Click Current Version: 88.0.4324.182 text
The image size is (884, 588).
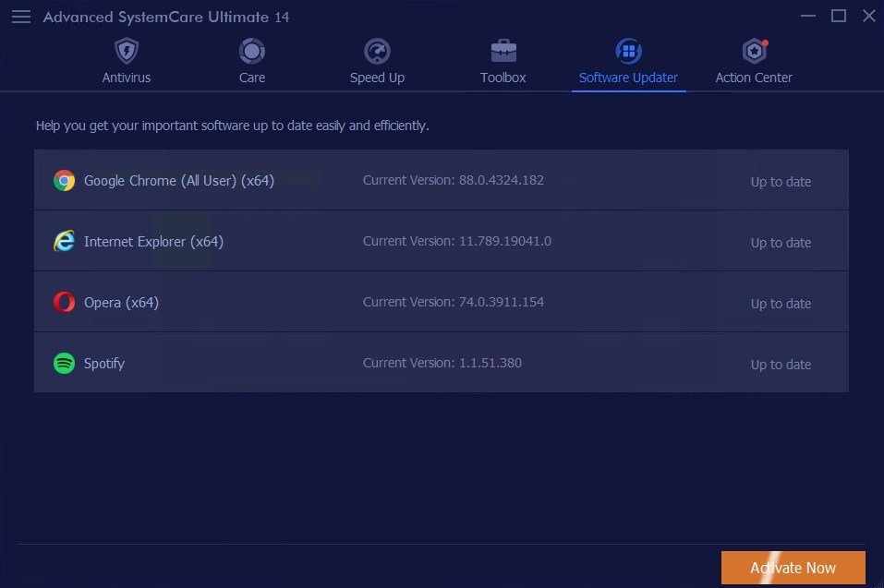pyautogui.click(x=454, y=180)
